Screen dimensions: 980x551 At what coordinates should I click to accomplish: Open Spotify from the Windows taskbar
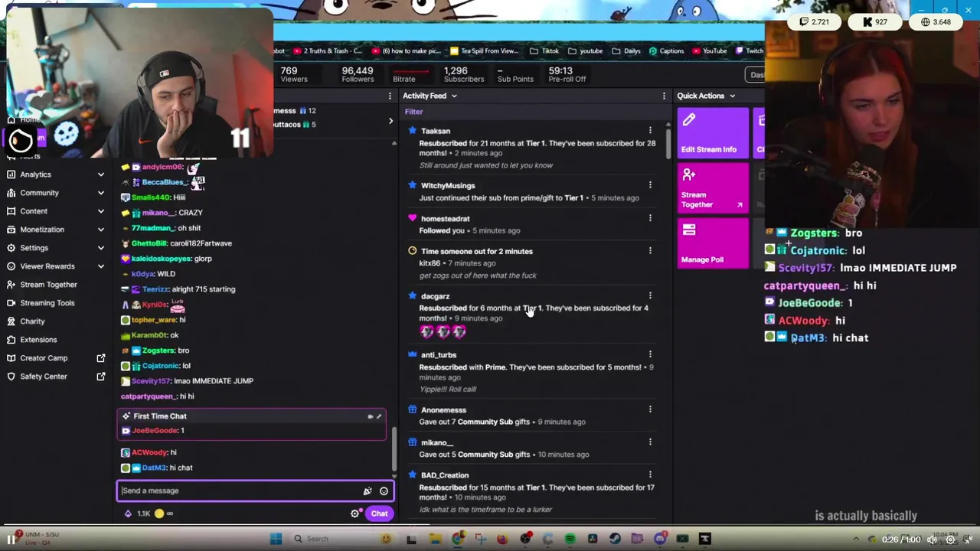(x=570, y=539)
